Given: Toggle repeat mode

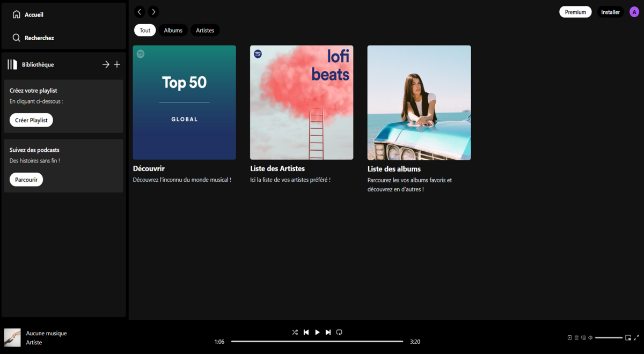Looking at the screenshot, I should pyautogui.click(x=339, y=332).
